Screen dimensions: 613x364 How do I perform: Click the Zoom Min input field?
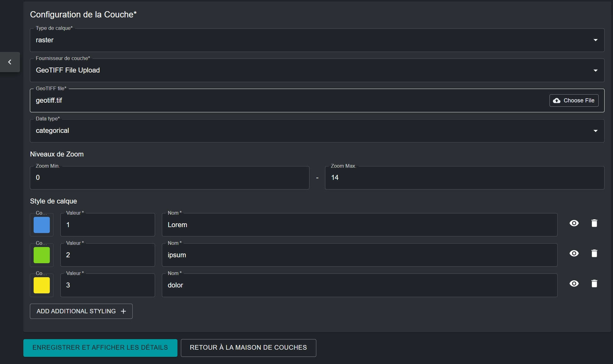tap(169, 178)
